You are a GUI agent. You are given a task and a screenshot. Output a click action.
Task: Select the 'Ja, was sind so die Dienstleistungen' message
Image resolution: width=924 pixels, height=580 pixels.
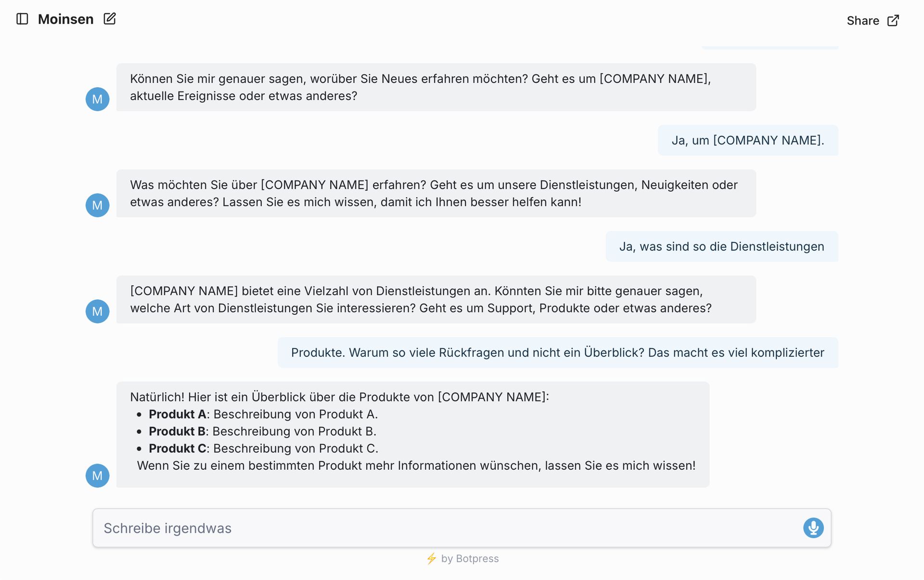tap(721, 246)
